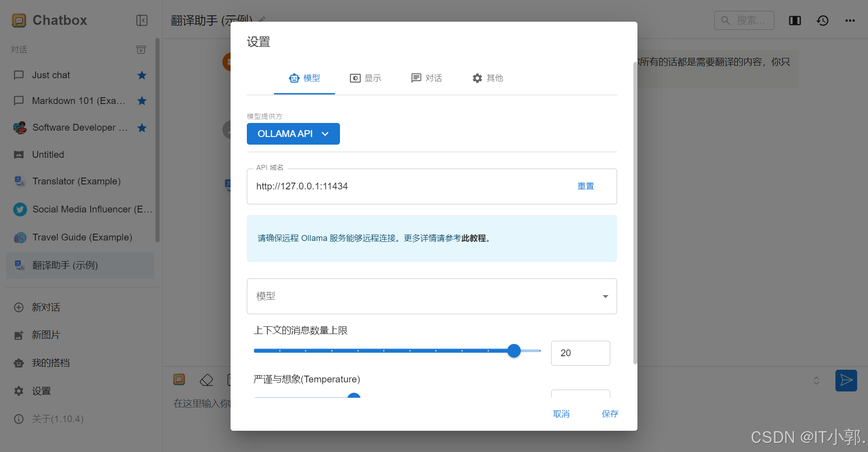Click the chat bubble icon beside Just chat
The height and width of the screenshot is (452, 868).
pos(19,75)
